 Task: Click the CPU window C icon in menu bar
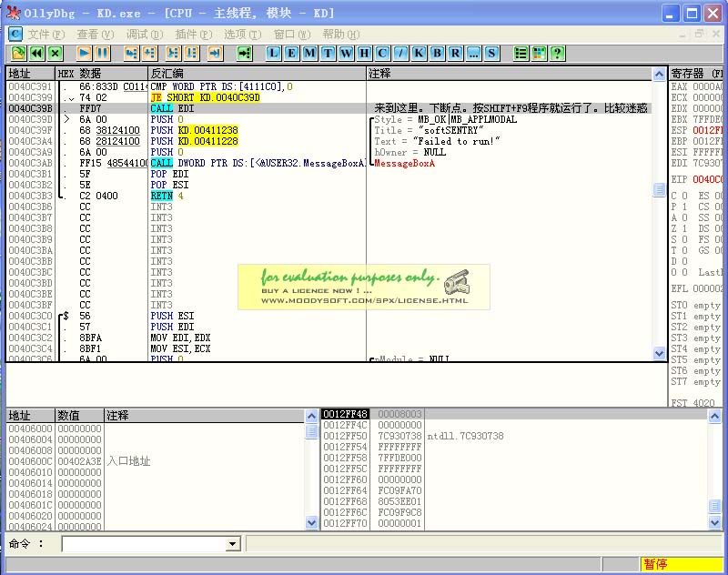click(15, 34)
